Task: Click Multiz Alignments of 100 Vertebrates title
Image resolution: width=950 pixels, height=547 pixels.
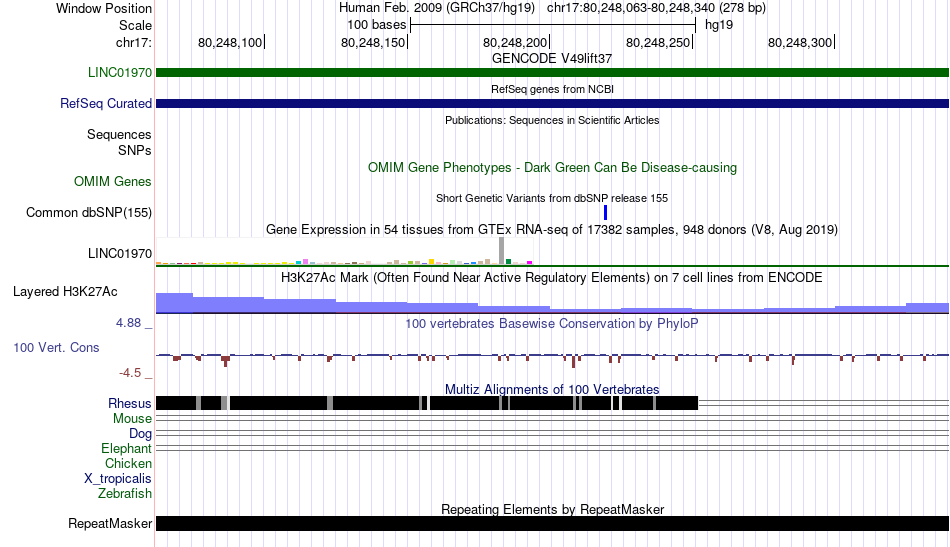Action: pos(552,389)
